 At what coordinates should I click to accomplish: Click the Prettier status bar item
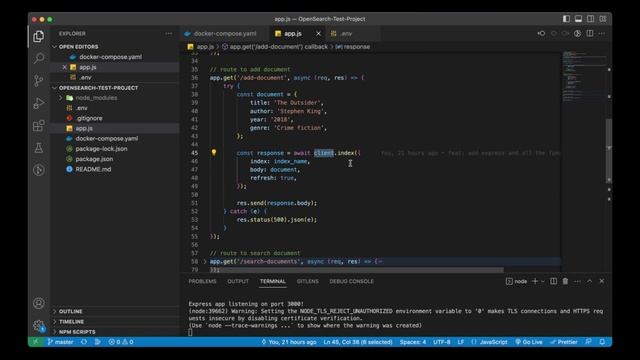tap(564, 342)
